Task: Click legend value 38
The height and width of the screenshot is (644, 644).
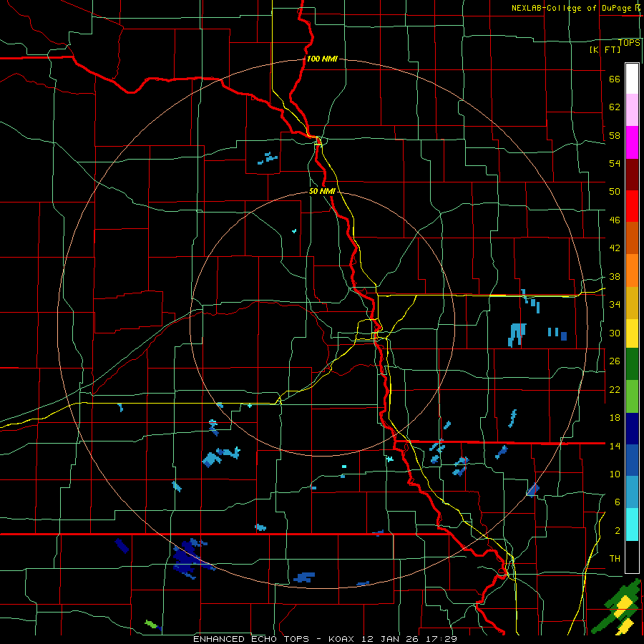Action: coord(615,277)
